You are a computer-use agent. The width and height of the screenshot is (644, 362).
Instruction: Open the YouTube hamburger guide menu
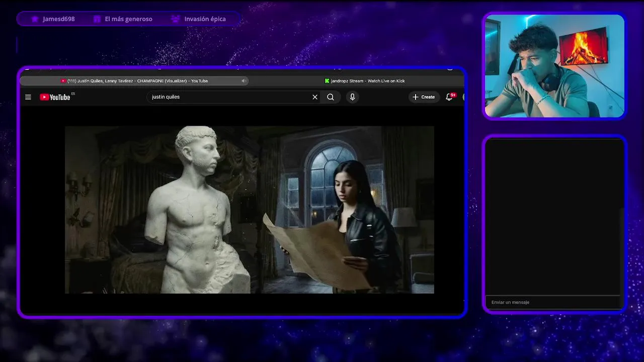[x=28, y=97]
